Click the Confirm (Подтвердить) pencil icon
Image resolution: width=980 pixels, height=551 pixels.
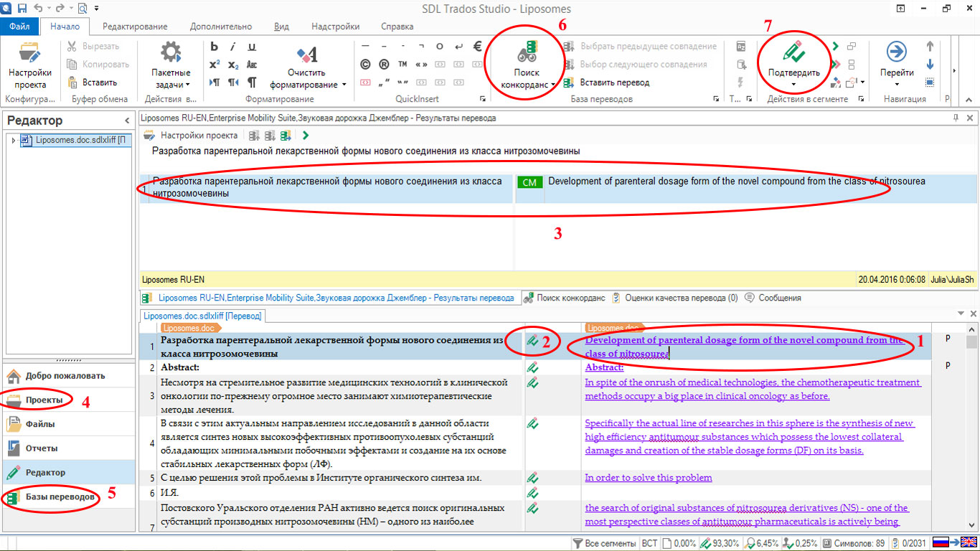tap(793, 52)
